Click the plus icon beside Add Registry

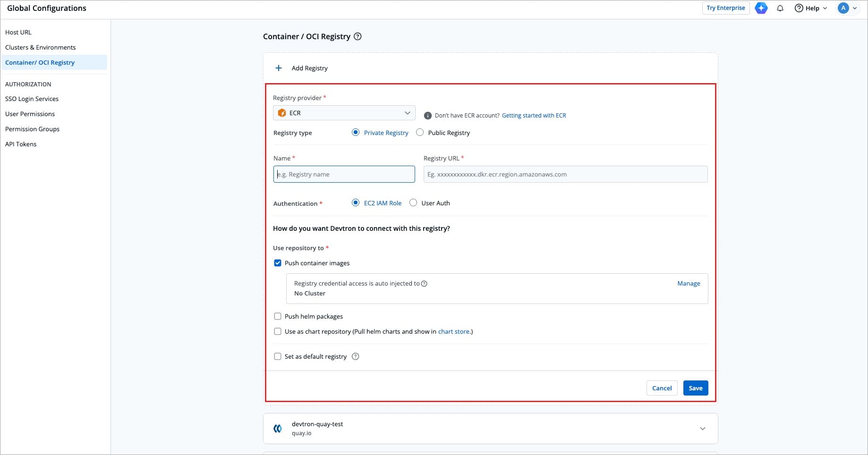tap(279, 68)
